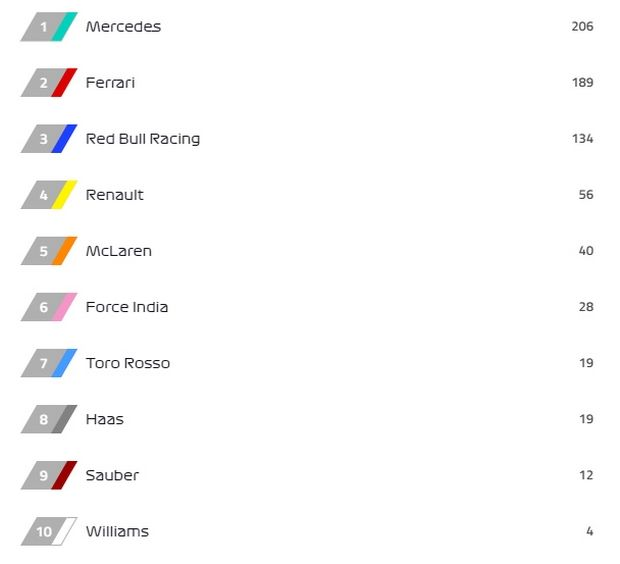Open the Mercedes team name
Image resolution: width=620 pixels, height=564 pixels.
pyautogui.click(x=123, y=26)
